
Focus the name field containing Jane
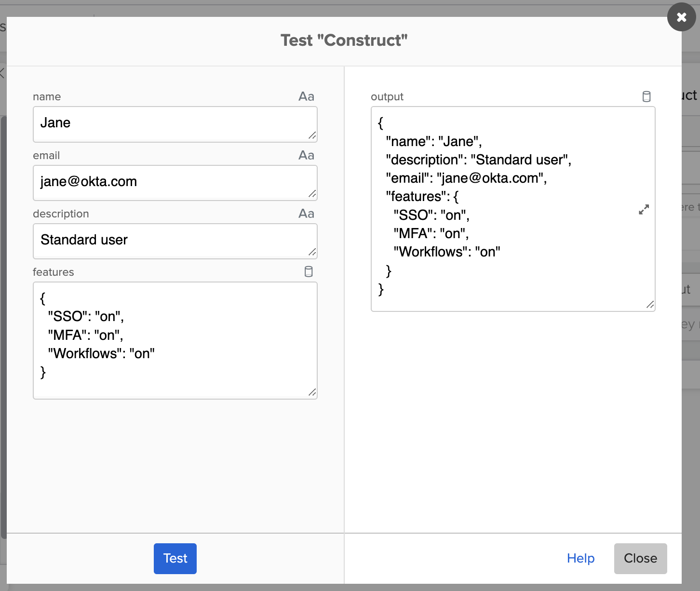(169, 123)
